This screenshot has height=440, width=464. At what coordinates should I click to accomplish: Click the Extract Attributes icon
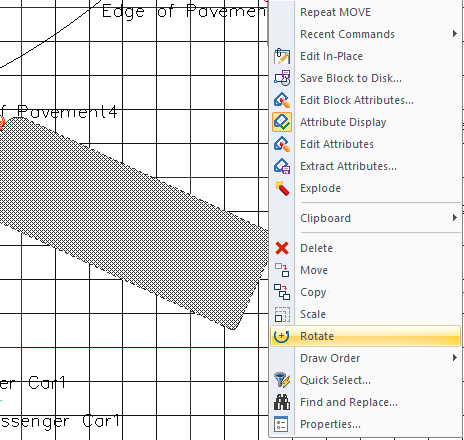pyautogui.click(x=282, y=166)
